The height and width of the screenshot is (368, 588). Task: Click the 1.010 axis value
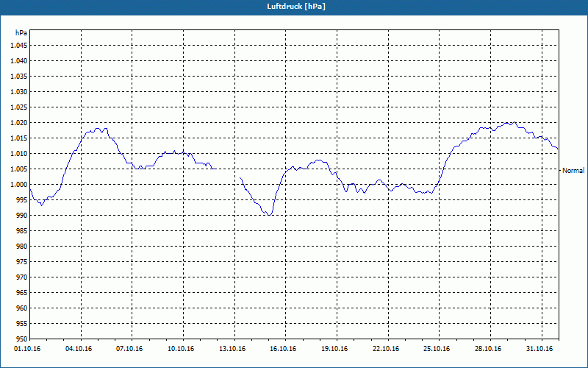19,154
